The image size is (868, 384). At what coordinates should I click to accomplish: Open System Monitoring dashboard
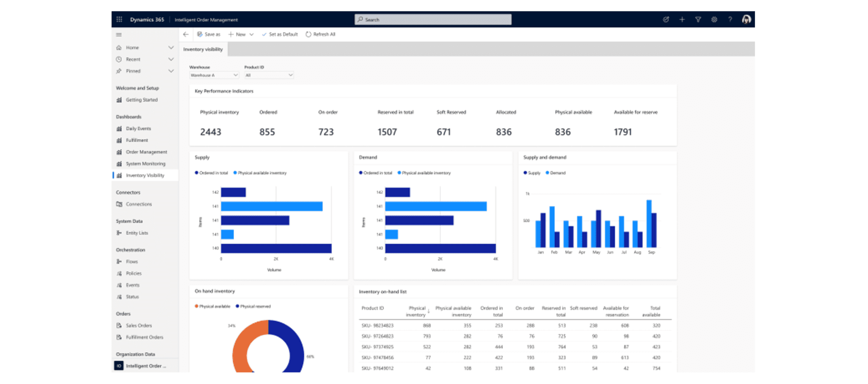point(145,164)
